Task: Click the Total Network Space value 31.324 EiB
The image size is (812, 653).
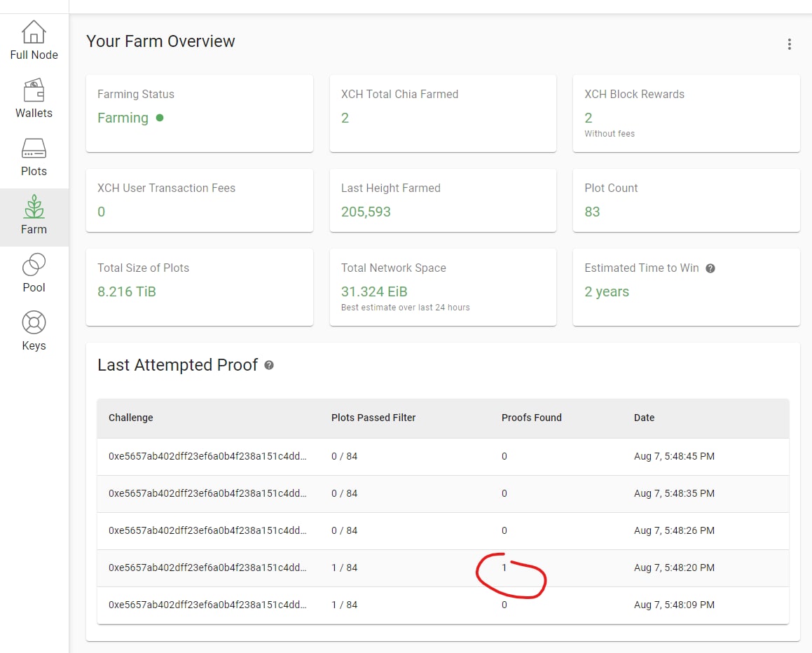Action: (374, 291)
